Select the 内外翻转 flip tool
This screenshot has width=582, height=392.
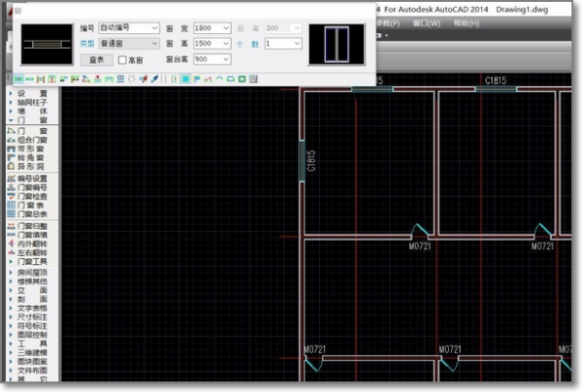tap(31, 244)
